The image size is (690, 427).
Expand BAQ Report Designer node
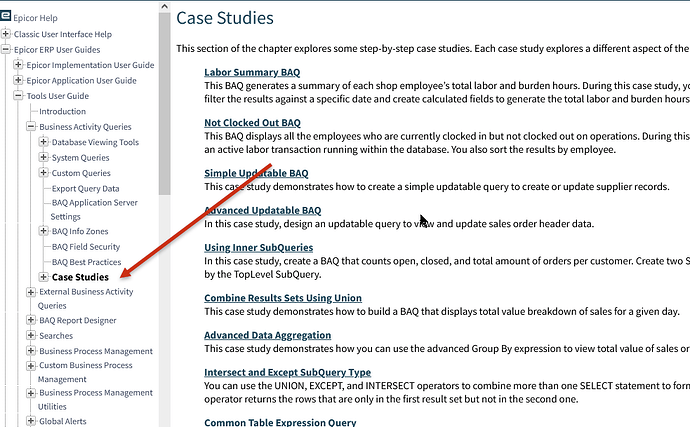[x=31, y=320]
